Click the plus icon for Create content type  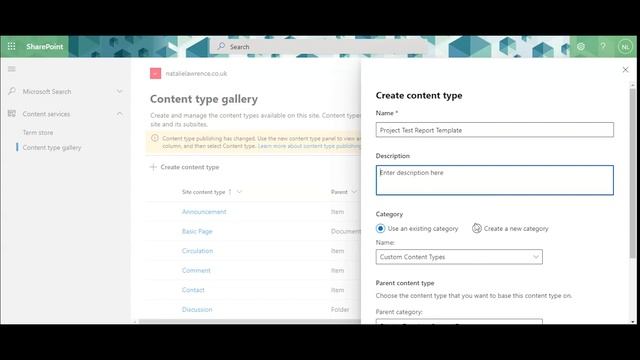pos(153,167)
